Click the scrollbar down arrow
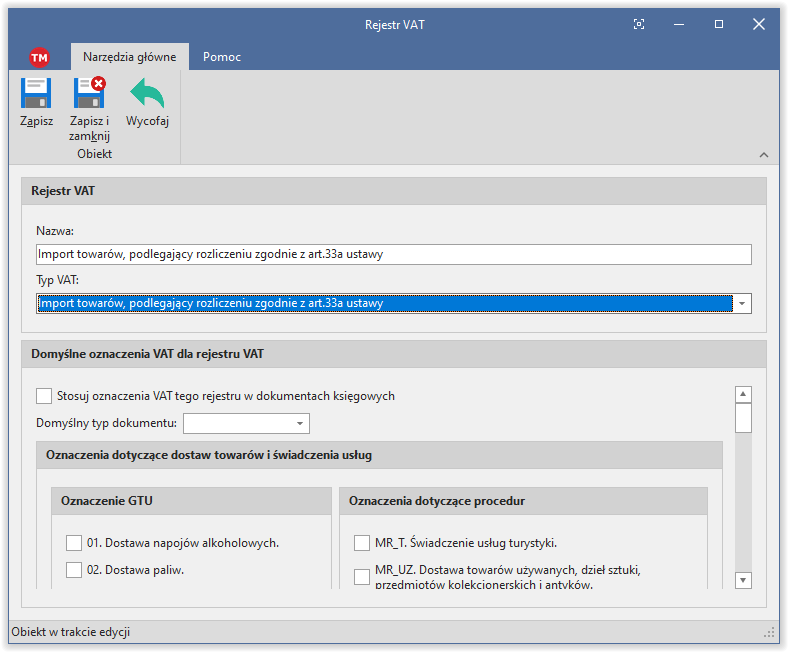This screenshot has height=652, width=788. (743, 580)
